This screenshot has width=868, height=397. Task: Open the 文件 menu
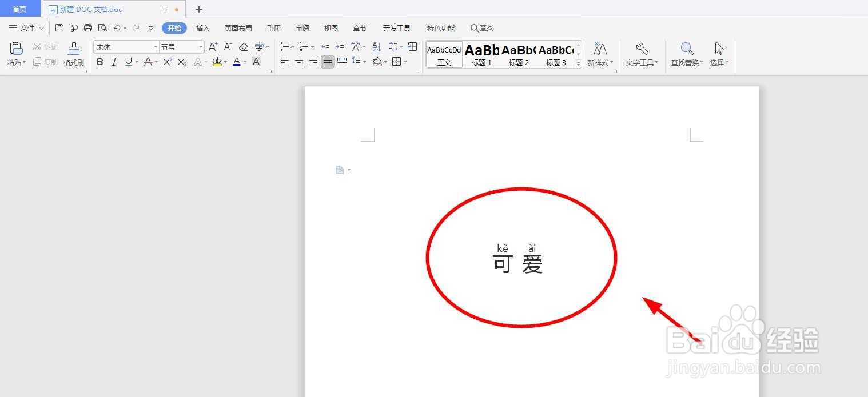[26, 27]
